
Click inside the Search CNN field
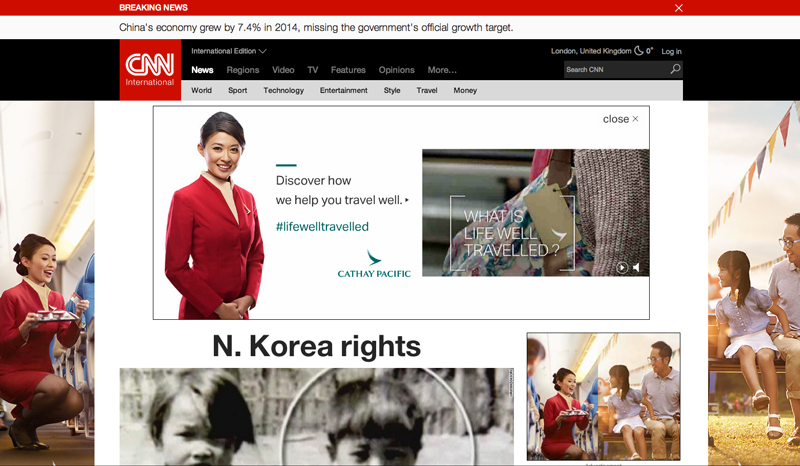tap(613, 70)
